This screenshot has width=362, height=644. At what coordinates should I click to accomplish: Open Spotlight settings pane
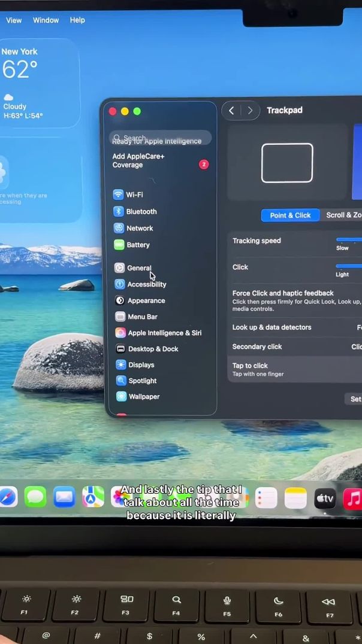(142, 381)
